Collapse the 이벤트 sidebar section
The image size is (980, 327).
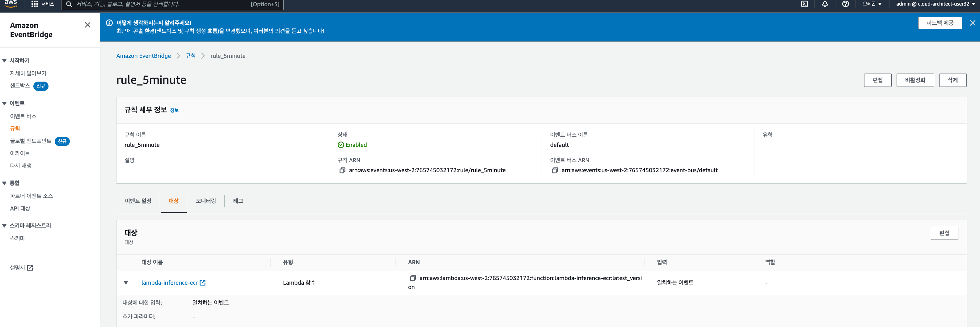pyautogui.click(x=4, y=103)
